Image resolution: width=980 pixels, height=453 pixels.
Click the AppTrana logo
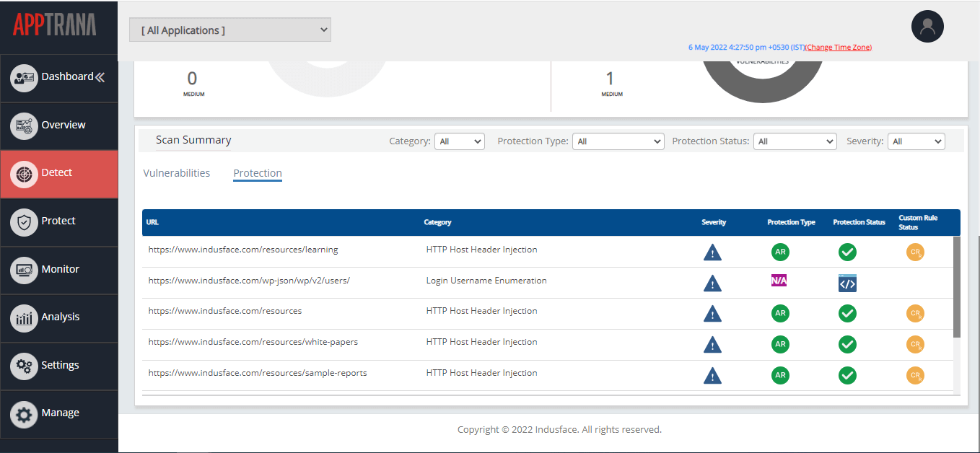tap(54, 25)
